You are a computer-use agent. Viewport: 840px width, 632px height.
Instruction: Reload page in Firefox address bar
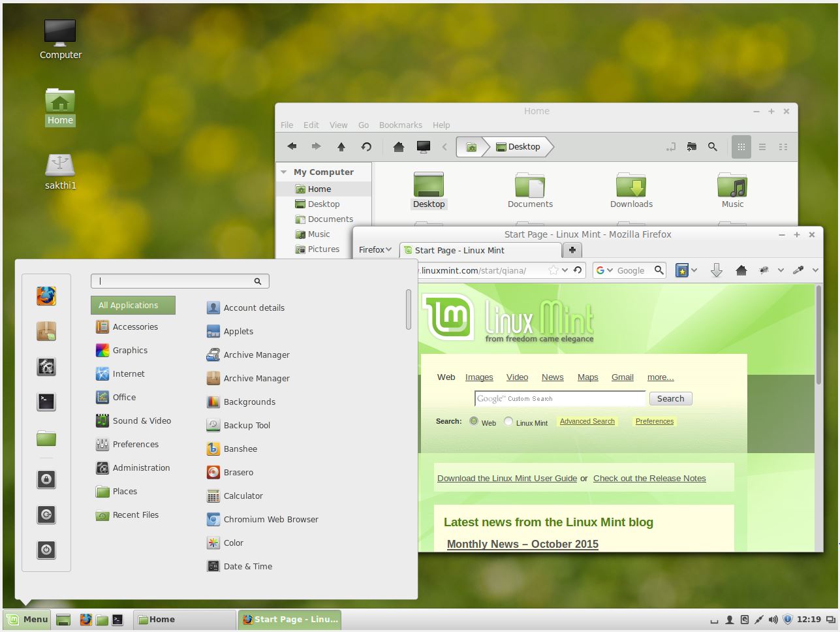(578, 270)
